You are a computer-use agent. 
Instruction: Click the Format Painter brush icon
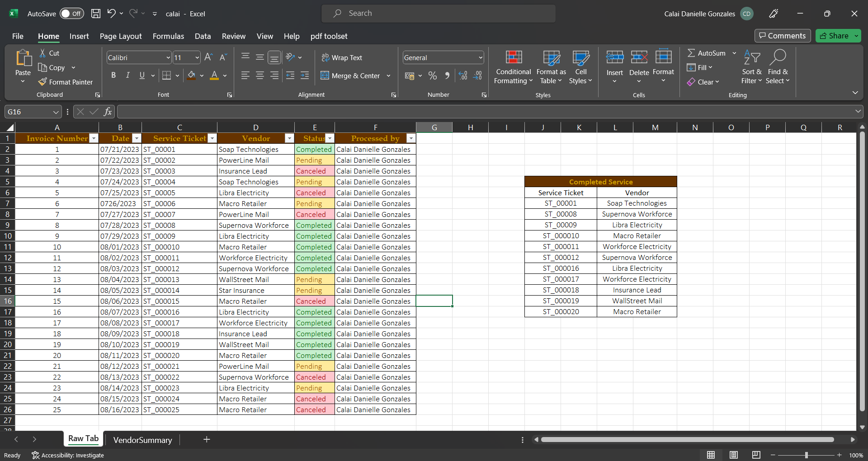(42, 82)
